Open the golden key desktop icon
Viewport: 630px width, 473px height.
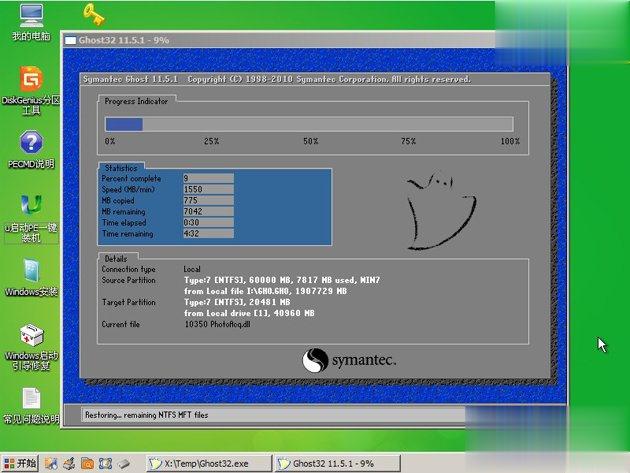click(x=93, y=14)
